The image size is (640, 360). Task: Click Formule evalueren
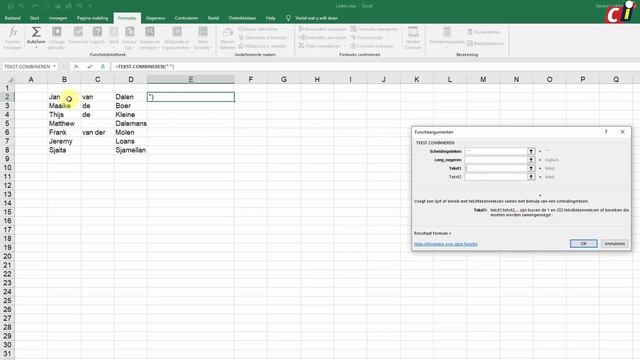[372, 46]
